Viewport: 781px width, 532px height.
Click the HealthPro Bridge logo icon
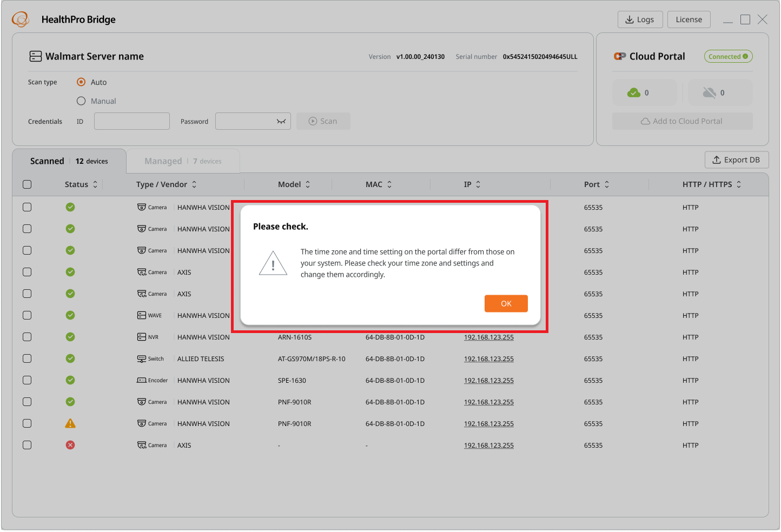tap(21, 19)
